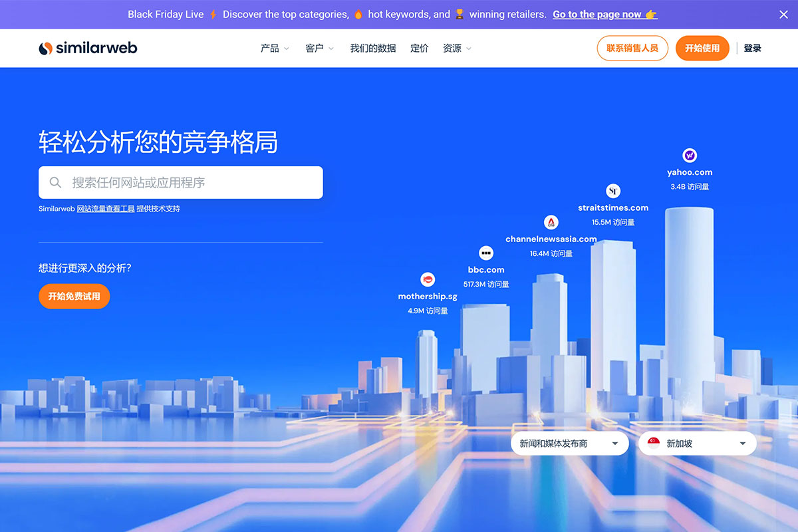Click the Similarweb logo
The height and width of the screenshot is (532, 798).
pyautogui.click(x=87, y=47)
